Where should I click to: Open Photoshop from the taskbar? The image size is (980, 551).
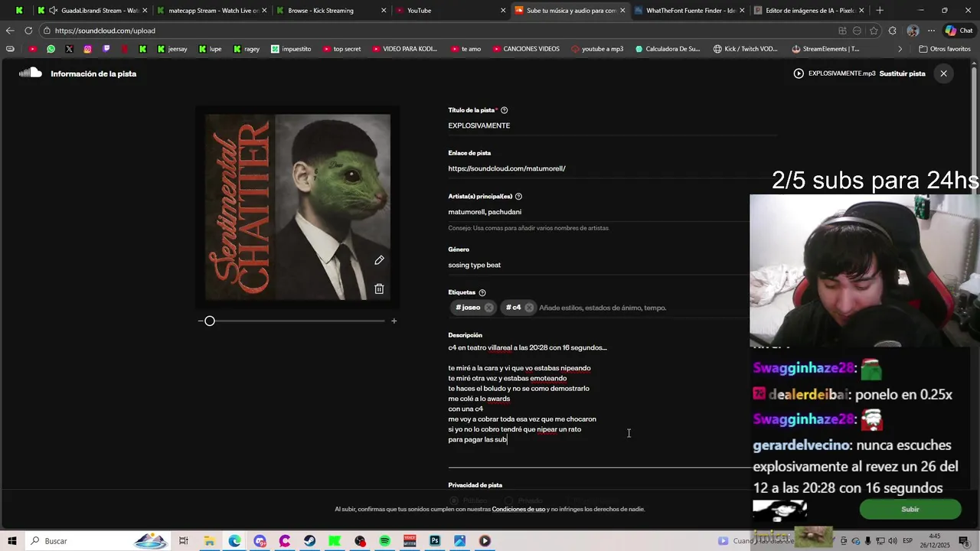435,541
